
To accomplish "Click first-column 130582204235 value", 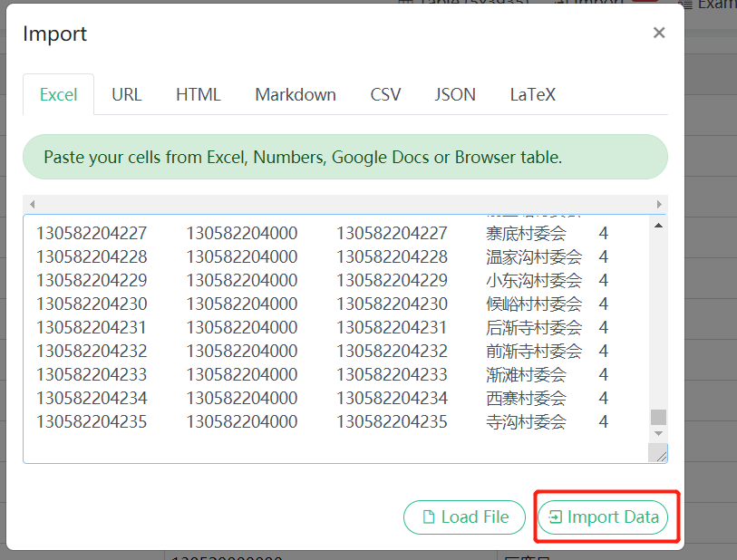I will point(92,422).
